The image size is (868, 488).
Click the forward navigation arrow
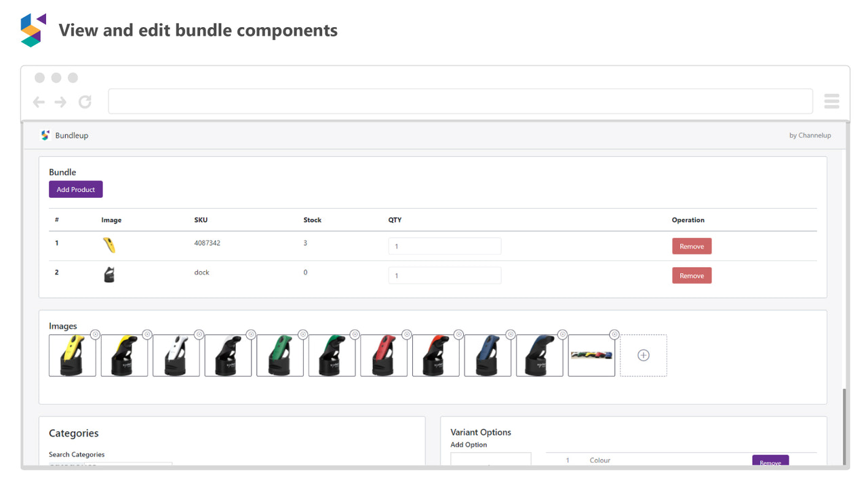(x=61, y=102)
